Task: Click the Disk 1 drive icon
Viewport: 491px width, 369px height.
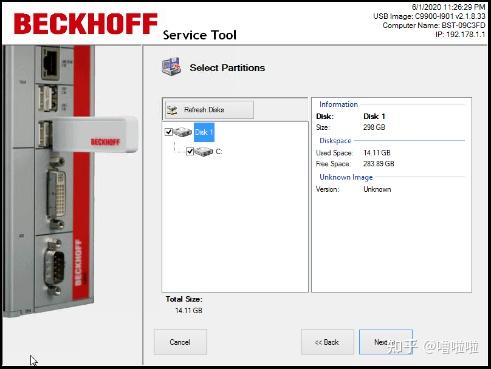Action: (x=183, y=132)
